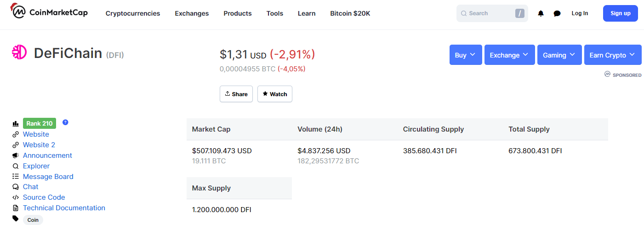Open the Products menu
The height and width of the screenshot is (225, 644).
[238, 13]
